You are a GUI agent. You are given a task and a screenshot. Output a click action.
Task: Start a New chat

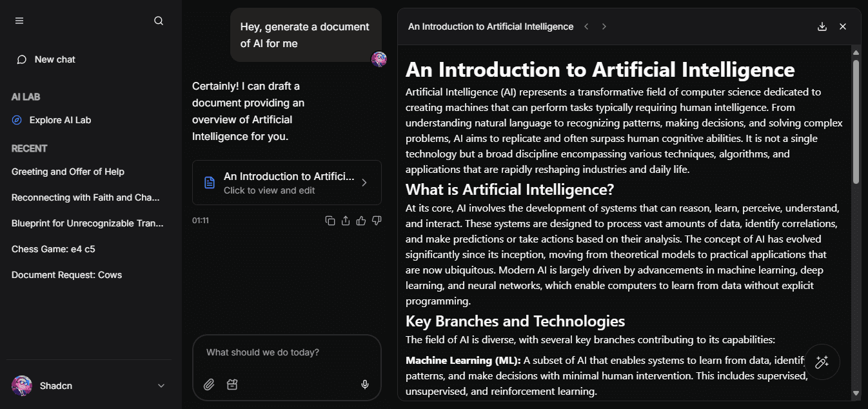pos(55,59)
